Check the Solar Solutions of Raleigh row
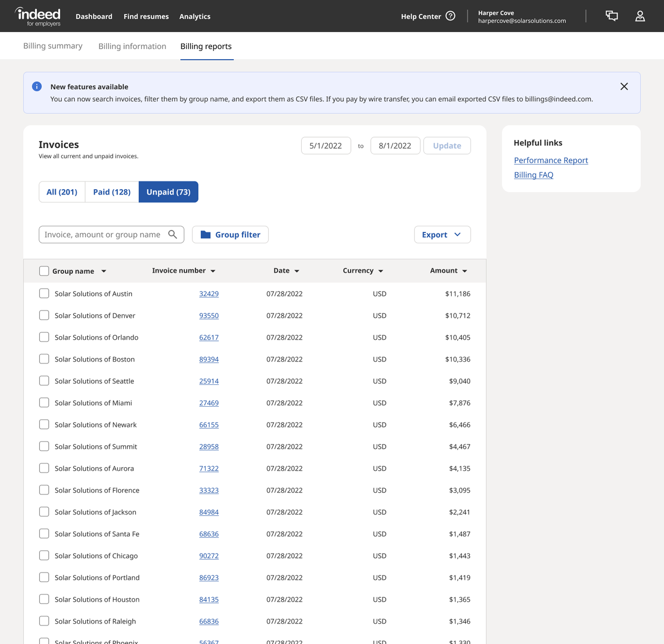This screenshot has height=644, width=664. (44, 621)
